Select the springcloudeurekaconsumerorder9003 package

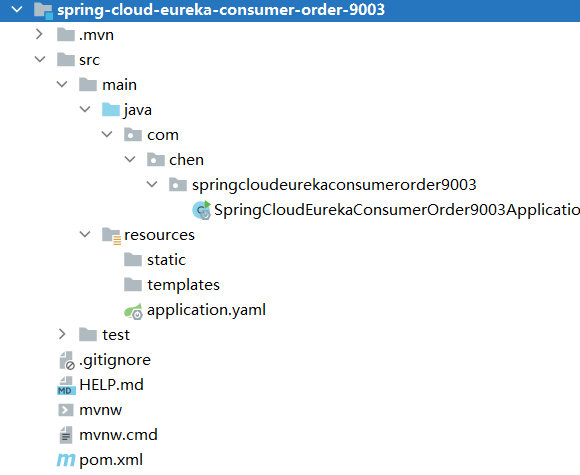323,185
